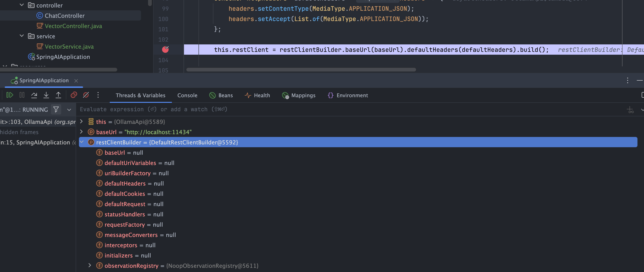The height and width of the screenshot is (272, 644).
Task: Toggle Mute Breakpoints
Action: pos(86,95)
